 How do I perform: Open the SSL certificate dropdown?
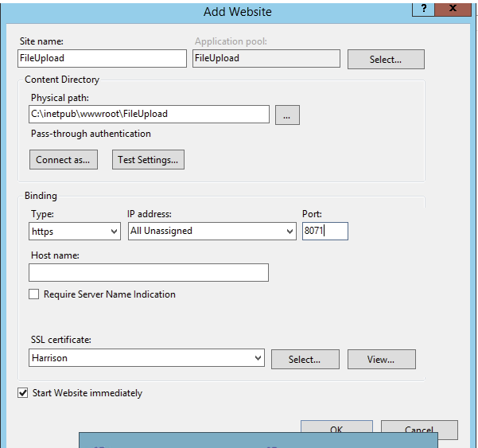(147, 359)
